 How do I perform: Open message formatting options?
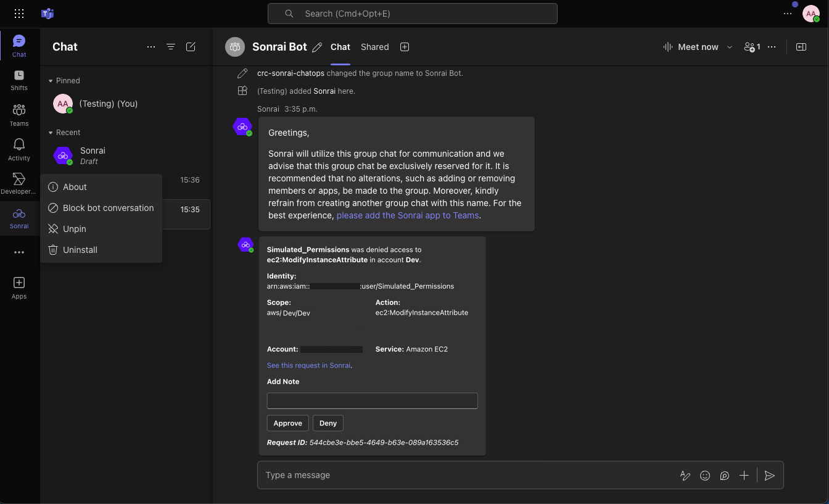point(685,476)
